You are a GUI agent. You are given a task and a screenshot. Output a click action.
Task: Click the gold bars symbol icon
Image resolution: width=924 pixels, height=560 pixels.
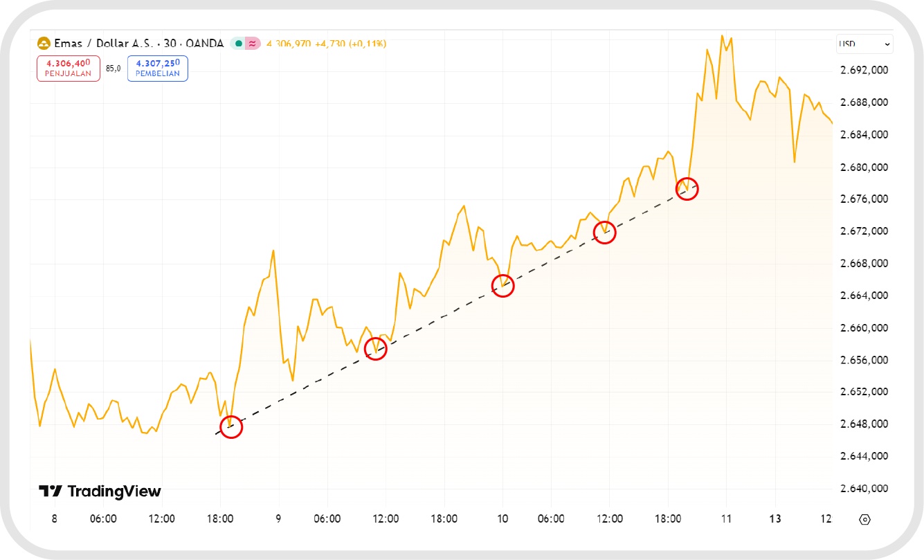(x=44, y=44)
